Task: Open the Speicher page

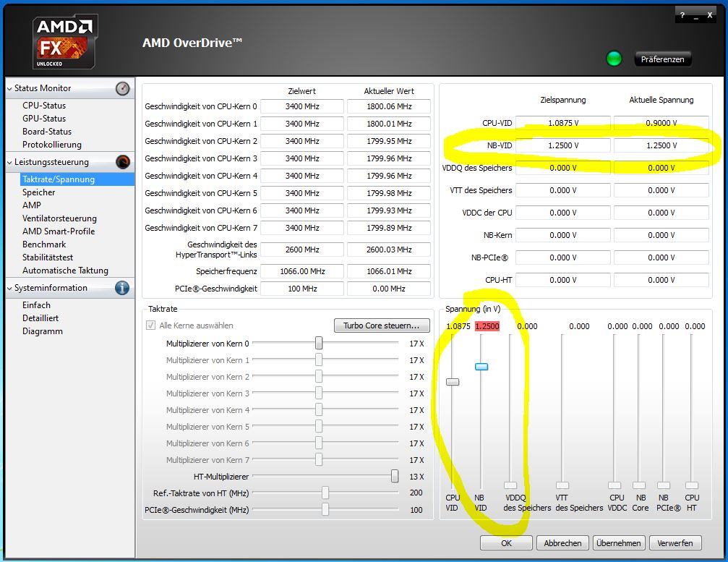Action: click(x=38, y=192)
